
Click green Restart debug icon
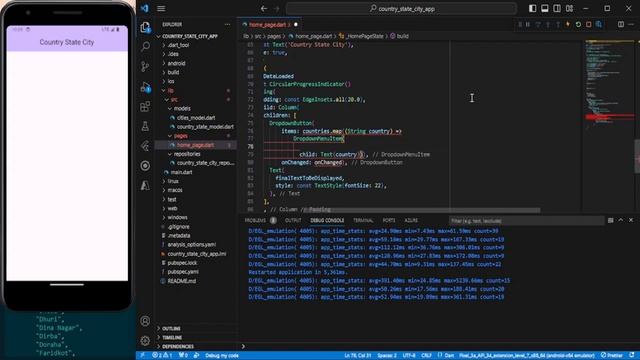click(x=578, y=25)
